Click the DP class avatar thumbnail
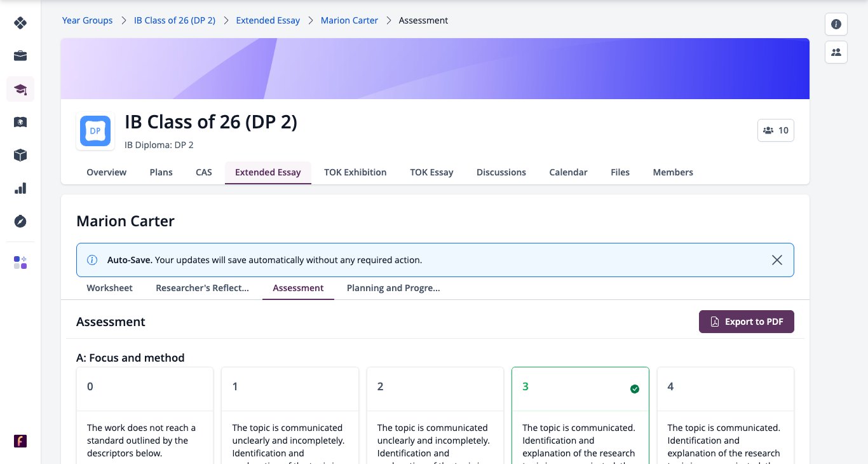Image resolution: width=868 pixels, height=464 pixels. [x=95, y=131]
